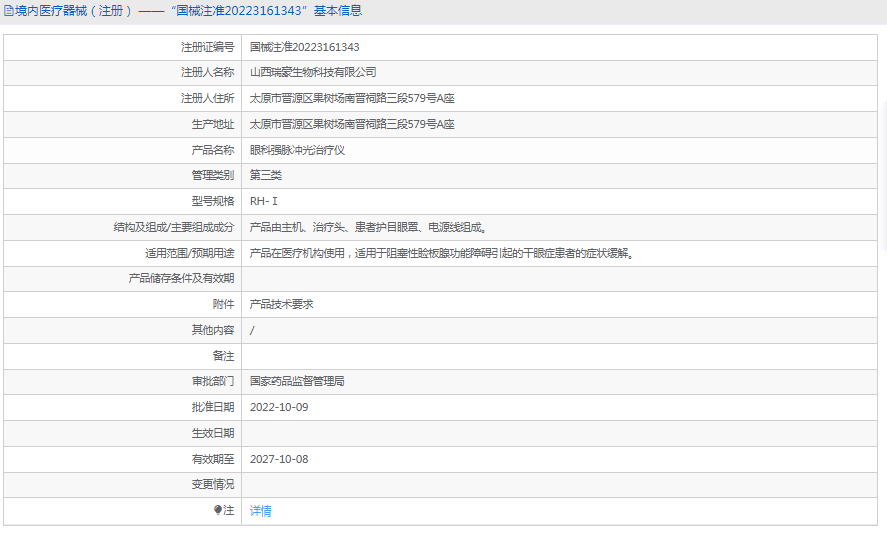Click the address value in the 注册人住所 row

[x=352, y=98]
